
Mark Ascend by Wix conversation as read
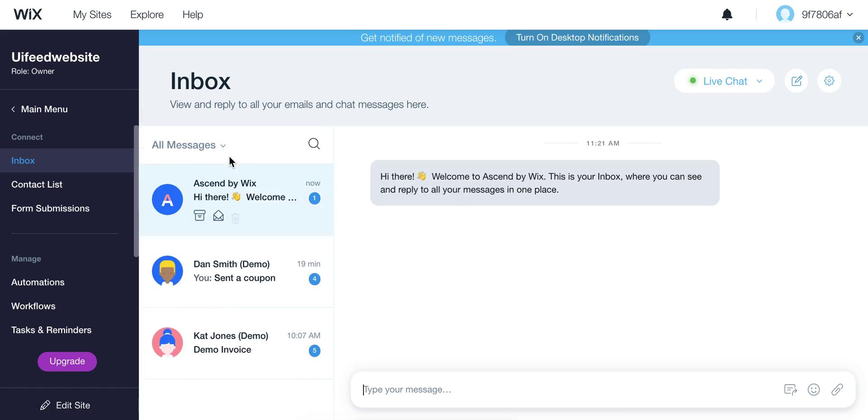click(218, 216)
